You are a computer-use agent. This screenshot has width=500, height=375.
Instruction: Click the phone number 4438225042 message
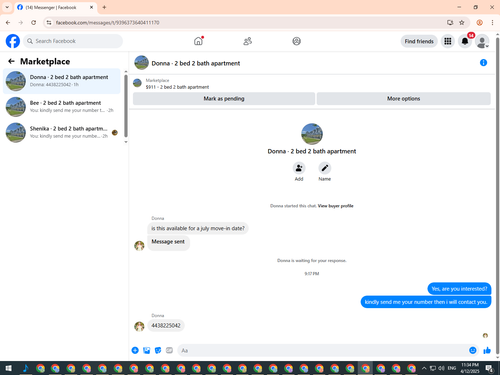(166, 325)
